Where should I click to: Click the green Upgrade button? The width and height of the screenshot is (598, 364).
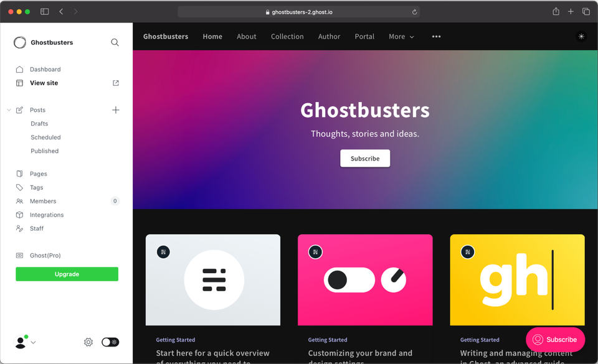point(67,274)
